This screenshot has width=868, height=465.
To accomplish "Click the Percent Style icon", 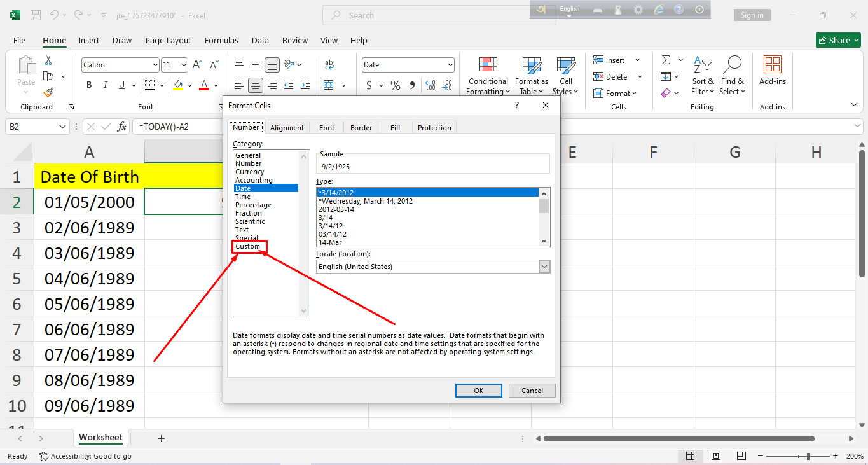I will (395, 85).
